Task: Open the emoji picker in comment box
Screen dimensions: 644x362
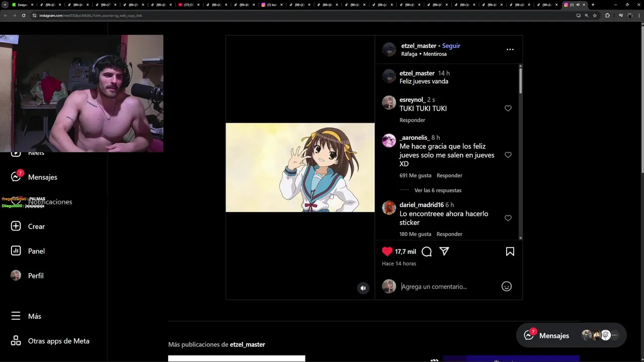Action: (x=507, y=287)
